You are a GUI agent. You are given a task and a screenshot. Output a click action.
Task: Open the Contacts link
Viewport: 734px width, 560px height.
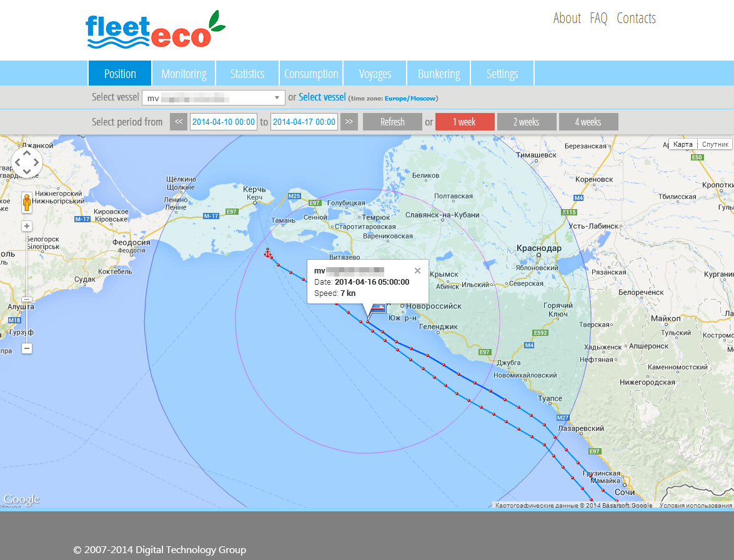pyautogui.click(x=636, y=18)
